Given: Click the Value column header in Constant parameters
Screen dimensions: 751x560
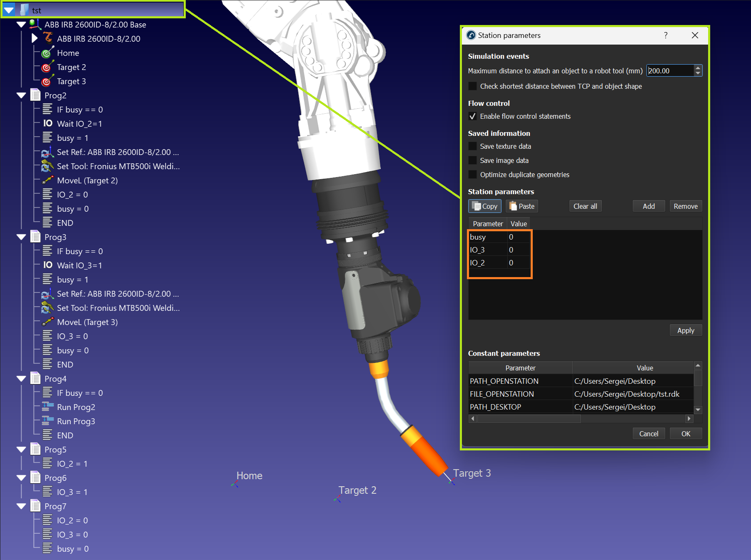Looking at the screenshot, I should pyautogui.click(x=644, y=368).
